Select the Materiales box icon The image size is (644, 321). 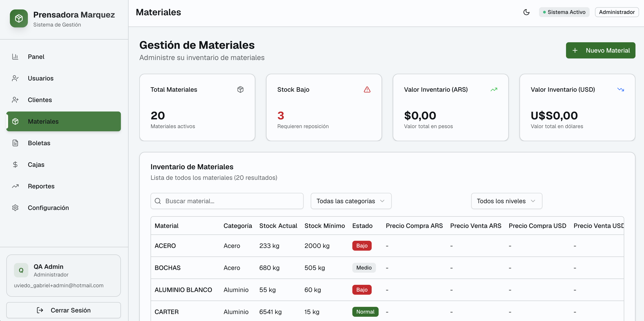pos(15,121)
